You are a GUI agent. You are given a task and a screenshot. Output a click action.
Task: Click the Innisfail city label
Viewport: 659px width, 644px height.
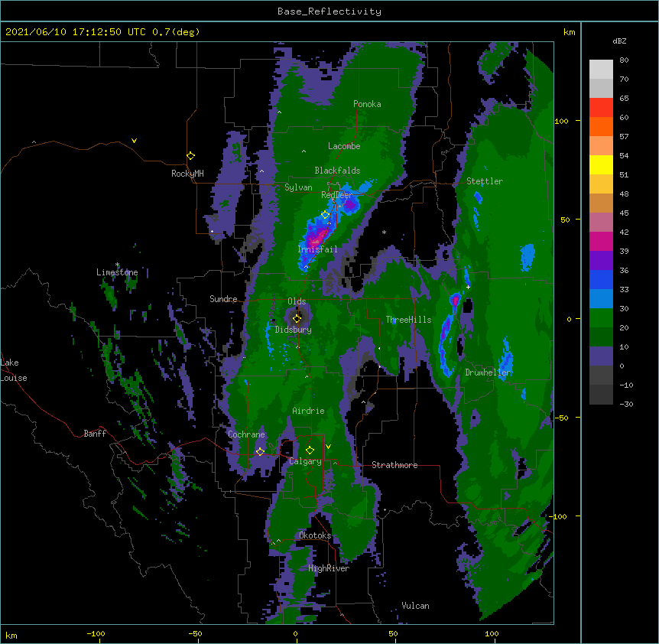(x=317, y=249)
